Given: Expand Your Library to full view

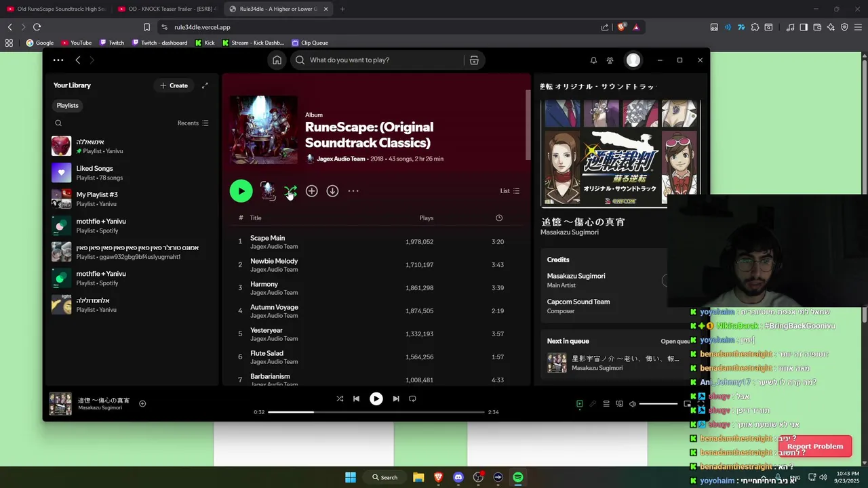Looking at the screenshot, I should pyautogui.click(x=205, y=85).
